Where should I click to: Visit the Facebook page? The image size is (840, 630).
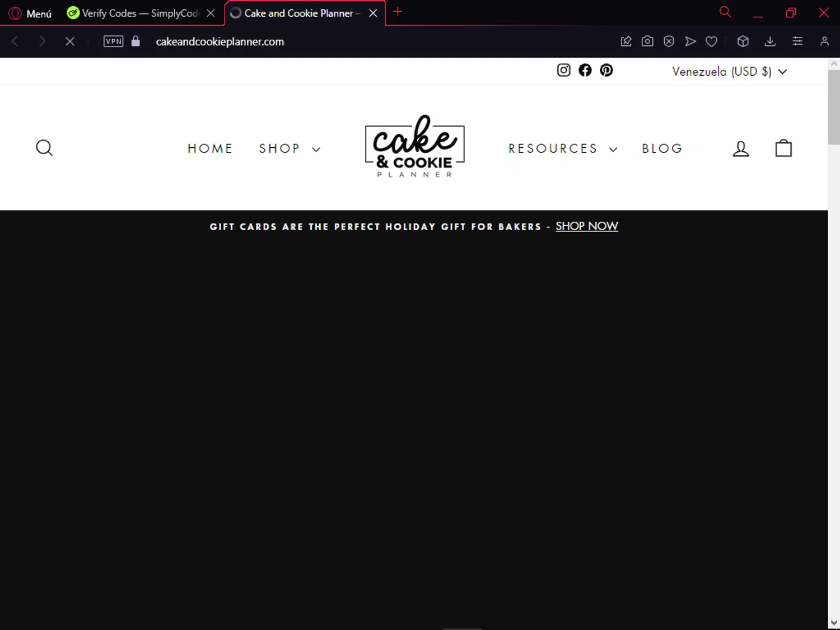tap(585, 70)
